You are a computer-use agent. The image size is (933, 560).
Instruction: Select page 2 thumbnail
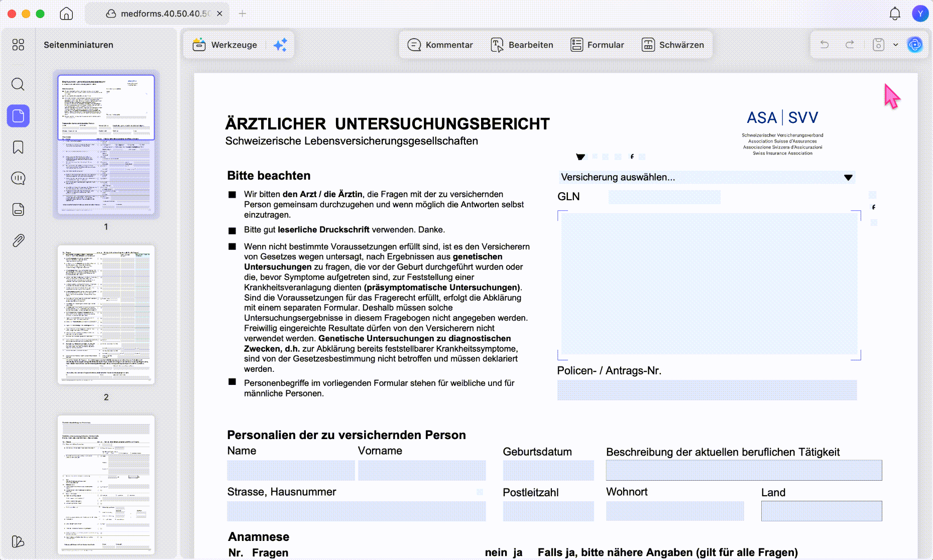point(106,315)
